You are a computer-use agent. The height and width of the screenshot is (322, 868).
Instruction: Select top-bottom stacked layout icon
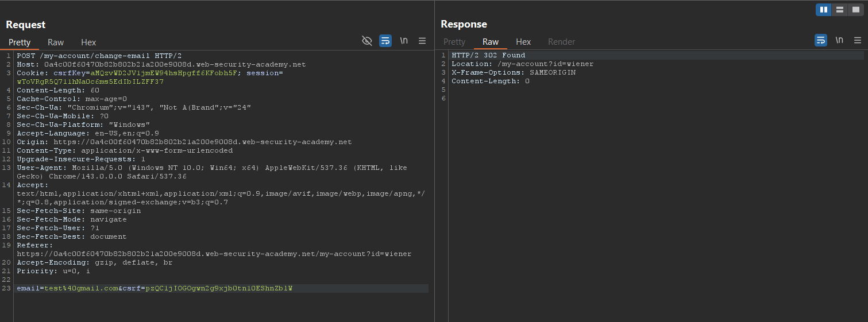point(840,10)
